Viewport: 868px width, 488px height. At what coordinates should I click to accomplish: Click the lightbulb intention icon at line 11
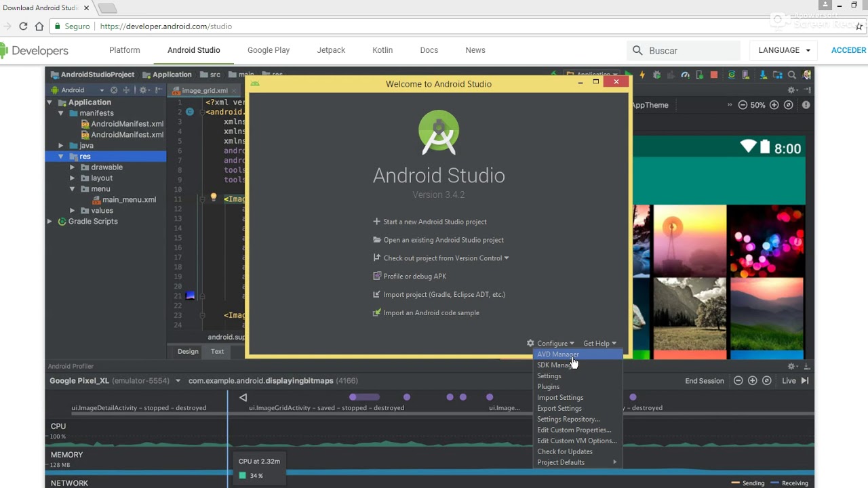point(213,197)
